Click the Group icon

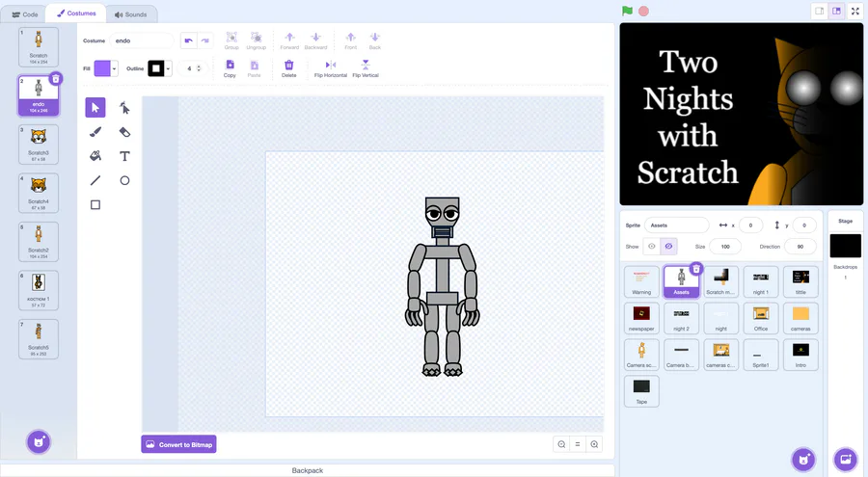tap(231, 40)
